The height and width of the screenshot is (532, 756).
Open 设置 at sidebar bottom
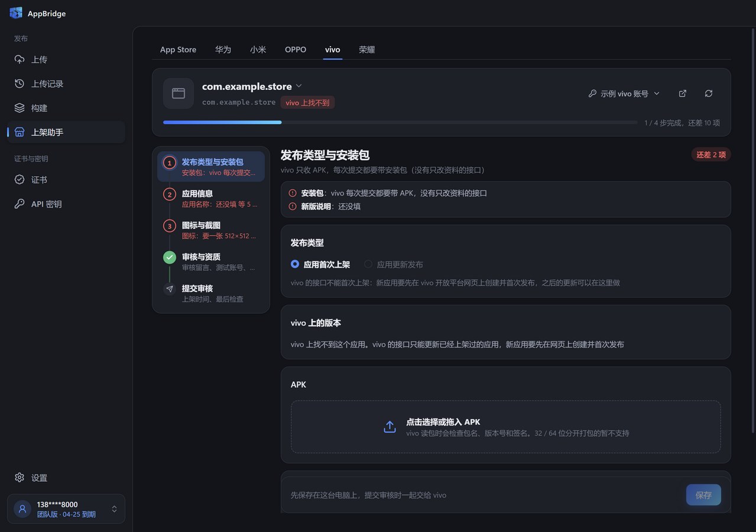pos(66,478)
